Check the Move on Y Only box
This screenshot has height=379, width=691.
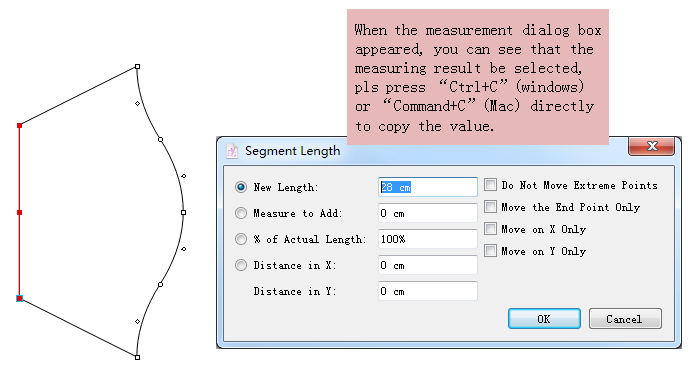(x=490, y=251)
